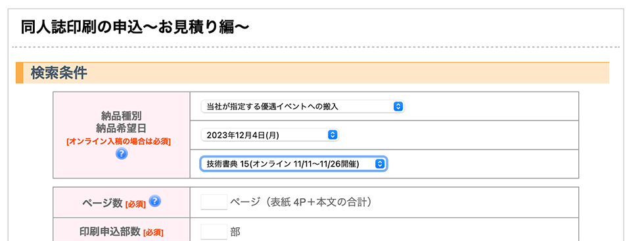This screenshot has height=241, width=644.
Task: Click the blue arrow of the event selector
Action: [x=380, y=164]
